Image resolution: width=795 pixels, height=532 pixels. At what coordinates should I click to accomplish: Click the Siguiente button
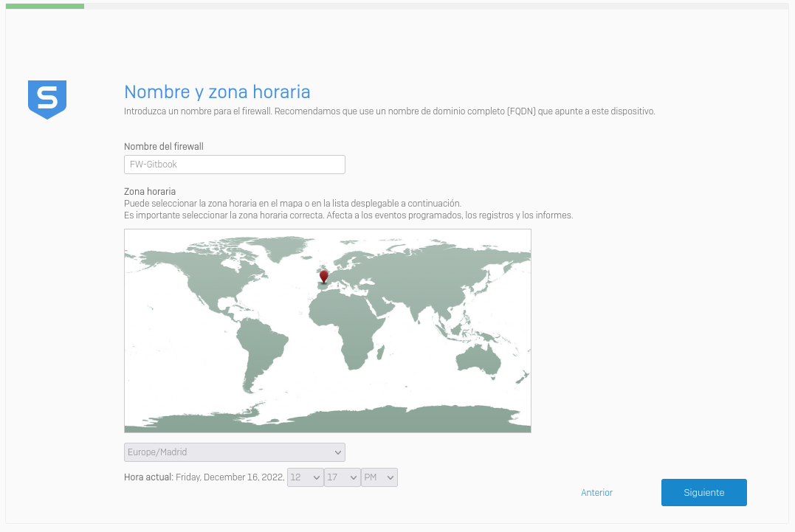click(703, 492)
